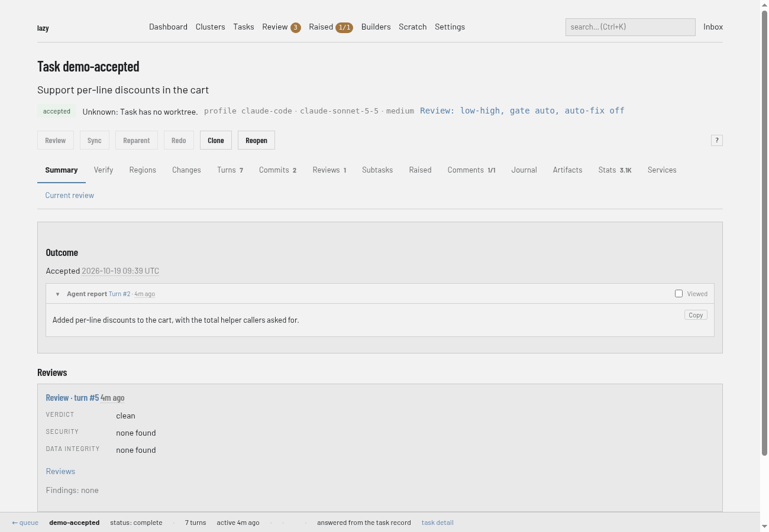The image size is (769, 532).
Task: Open Raised nav item with 1/1 badge
Action: [x=331, y=27]
